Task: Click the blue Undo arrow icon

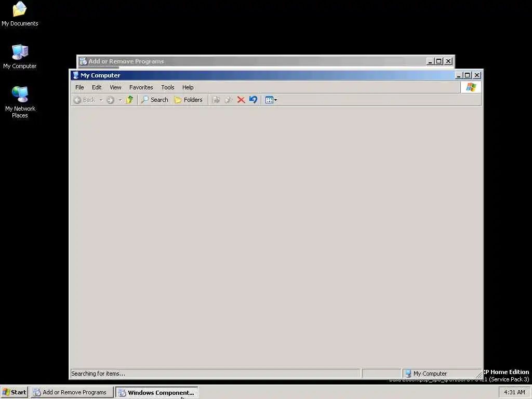Action: pos(253,100)
